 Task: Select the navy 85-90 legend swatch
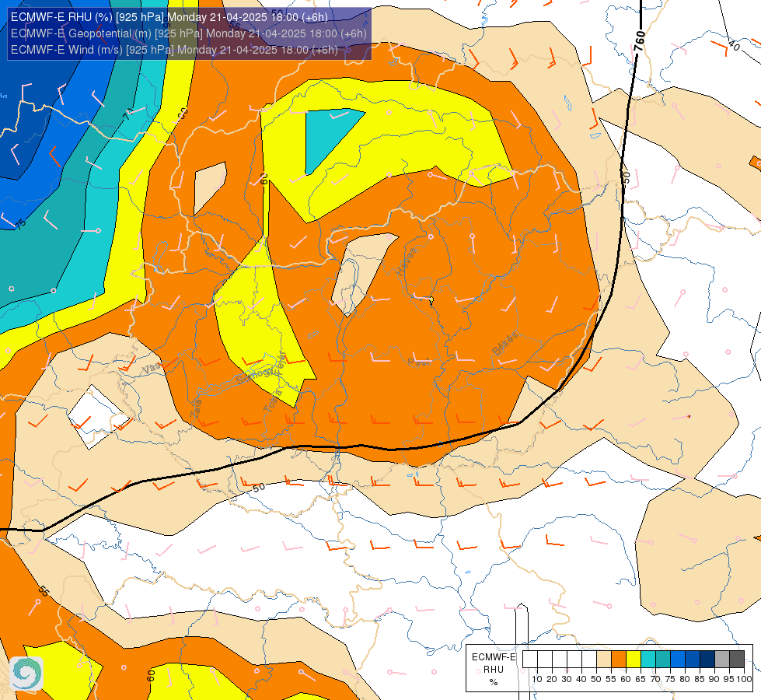click(x=707, y=659)
